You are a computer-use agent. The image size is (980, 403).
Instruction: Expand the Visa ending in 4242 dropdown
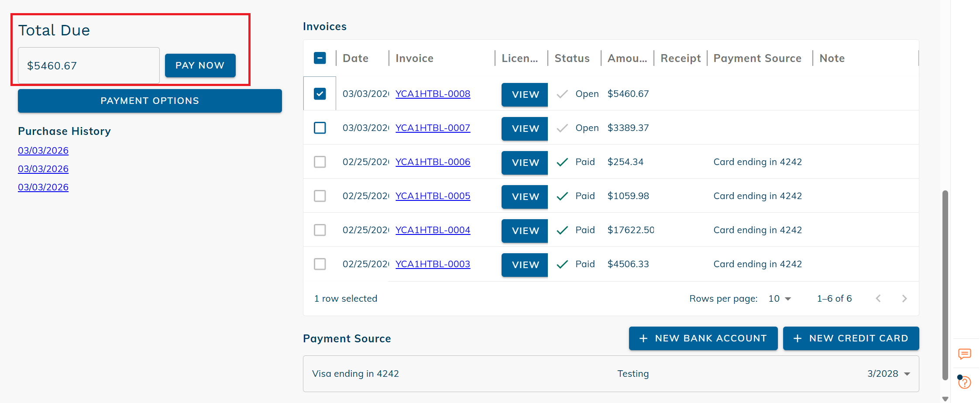907,374
